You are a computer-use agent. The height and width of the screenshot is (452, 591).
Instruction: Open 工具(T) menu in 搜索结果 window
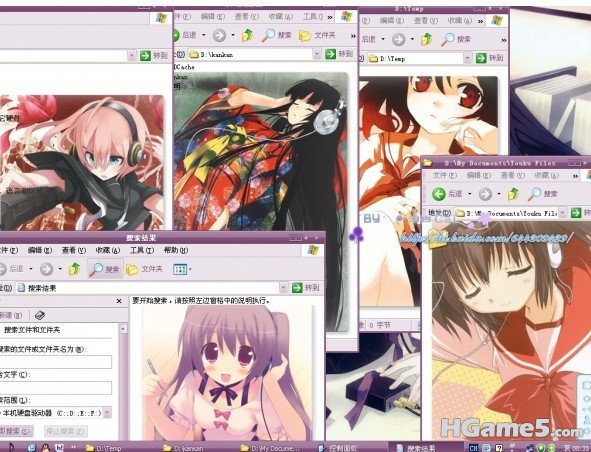[x=142, y=250]
